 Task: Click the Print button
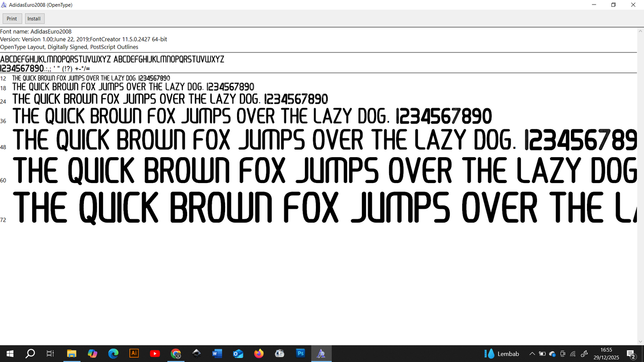click(12, 19)
